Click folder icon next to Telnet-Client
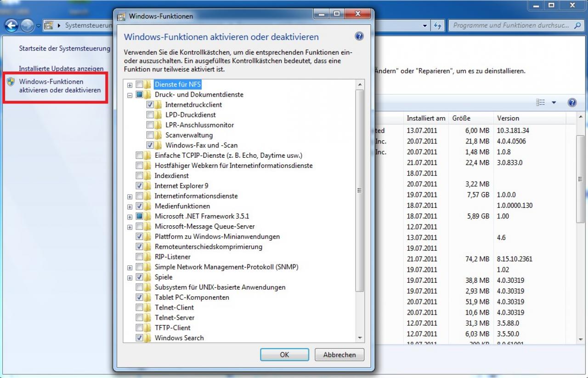Viewport: 588px width, 378px height. pos(147,307)
